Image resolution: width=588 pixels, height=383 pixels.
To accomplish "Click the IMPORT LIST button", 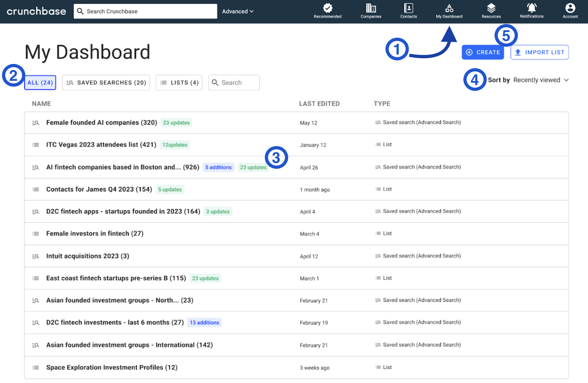I will tap(539, 52).
